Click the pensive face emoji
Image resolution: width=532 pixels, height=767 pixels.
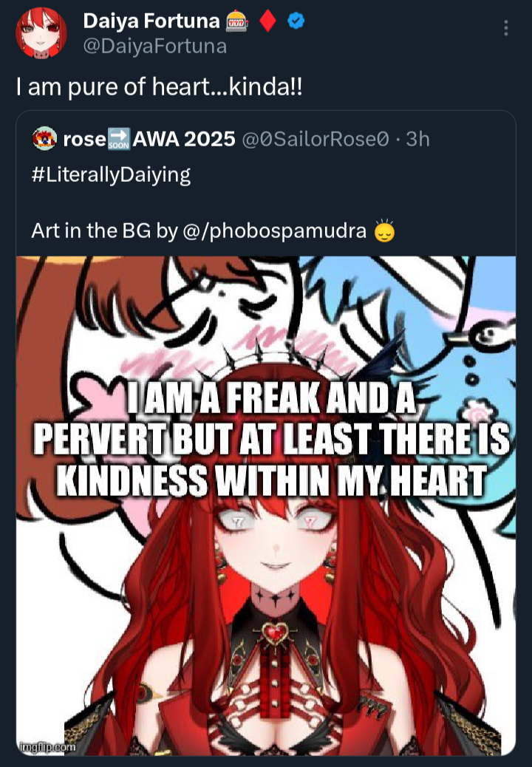(x=384, y=231)
